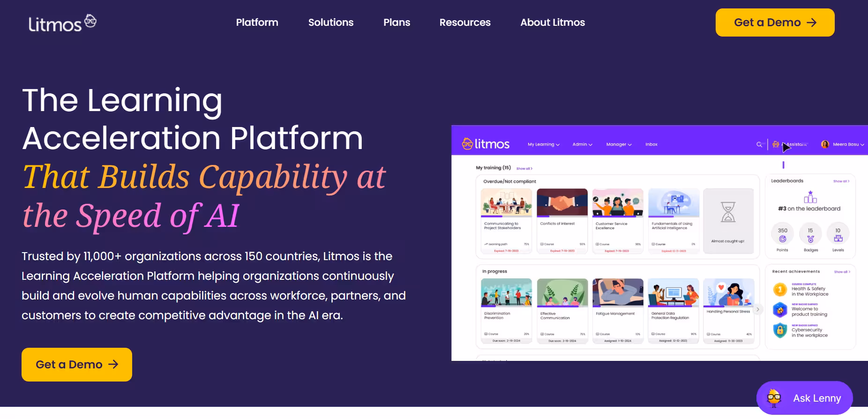Image resolution: width=868 pixels, height=419 pixels.
Task: Select the 350 Points circle
Action: (x=783, y=233)
